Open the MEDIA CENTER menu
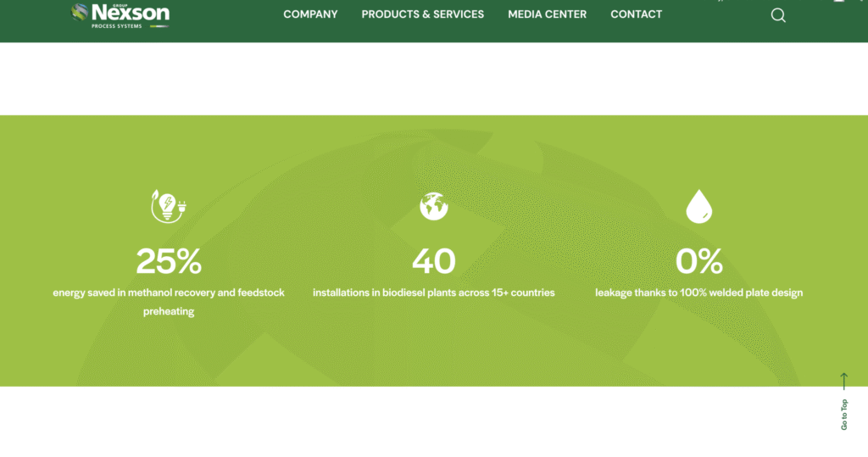 [x=547, y=14]
